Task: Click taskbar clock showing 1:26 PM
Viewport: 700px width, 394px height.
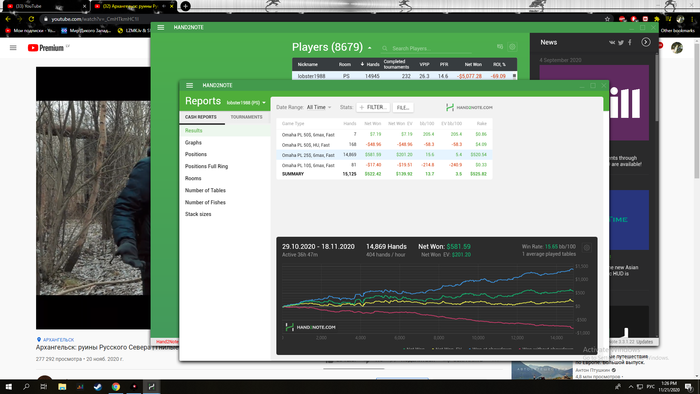Action: click(x=669, y=387)
